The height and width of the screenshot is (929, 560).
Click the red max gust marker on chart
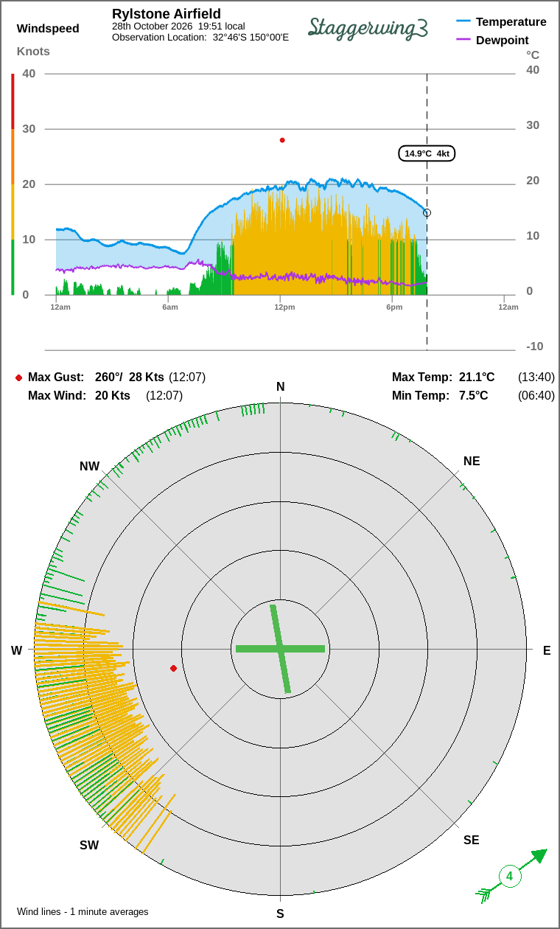282,140
